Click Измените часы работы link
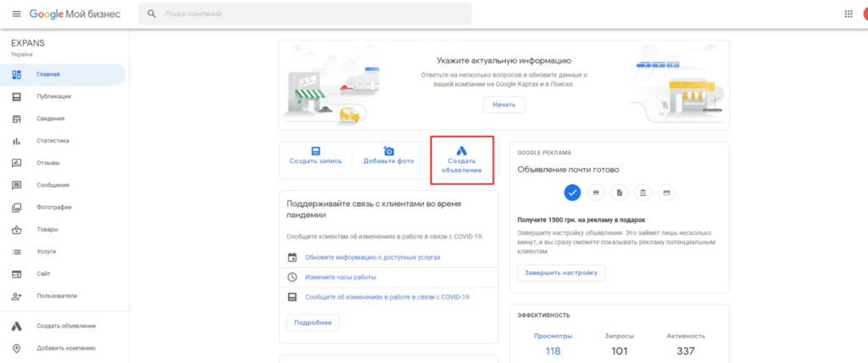The image size is (868, 363). [341, 277]
